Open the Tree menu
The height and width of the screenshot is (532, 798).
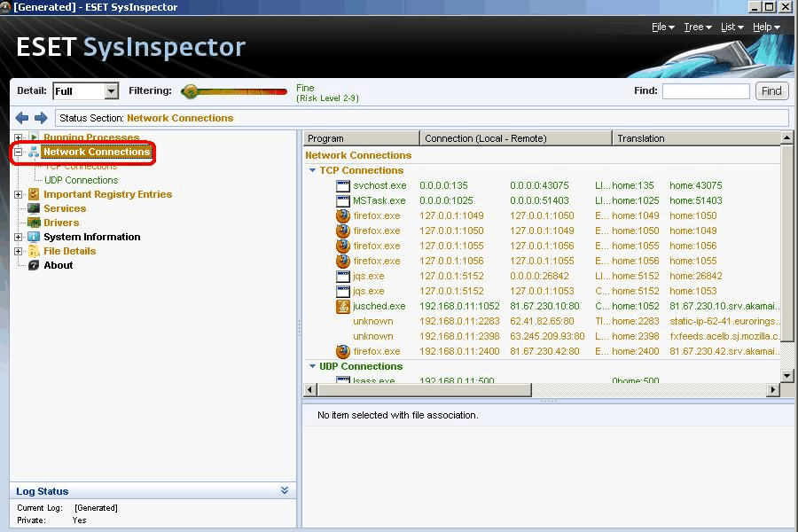[x=697, y=27]
